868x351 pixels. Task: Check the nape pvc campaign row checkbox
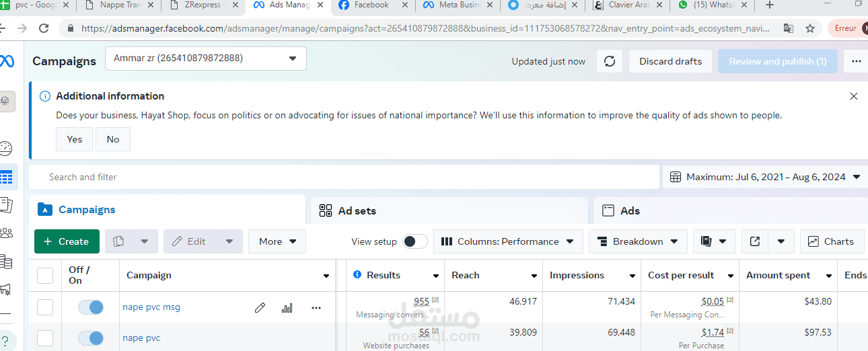pos(45,338)
